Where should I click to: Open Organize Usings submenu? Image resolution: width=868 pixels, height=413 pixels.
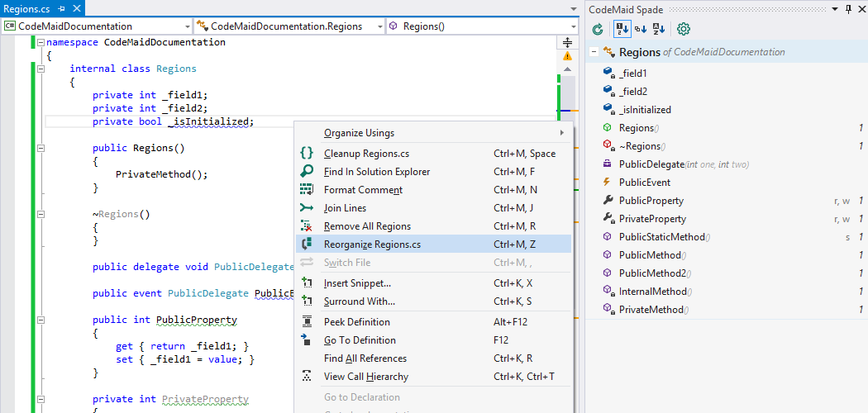click(433, 133)
